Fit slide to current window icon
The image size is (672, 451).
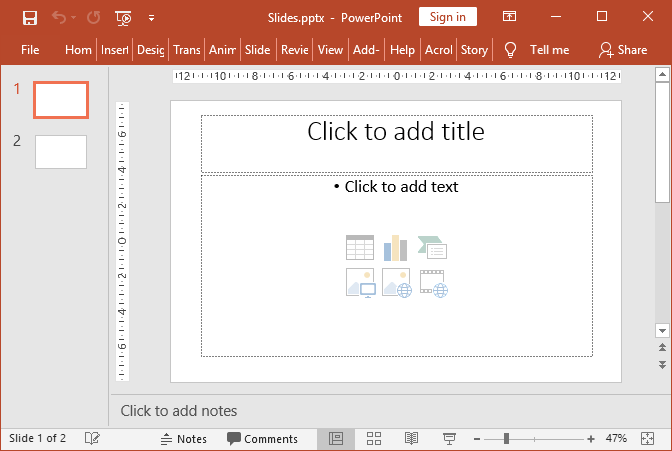pos(647,439)
